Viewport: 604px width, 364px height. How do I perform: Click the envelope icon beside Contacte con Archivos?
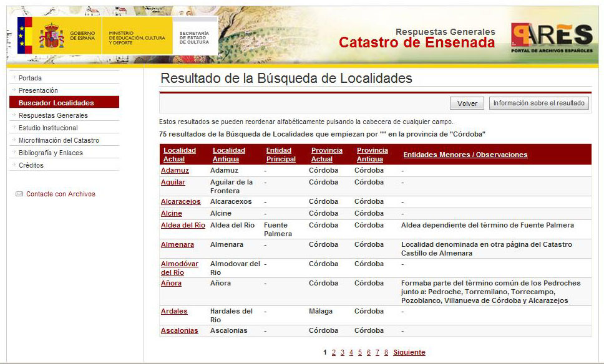[19, 194]
